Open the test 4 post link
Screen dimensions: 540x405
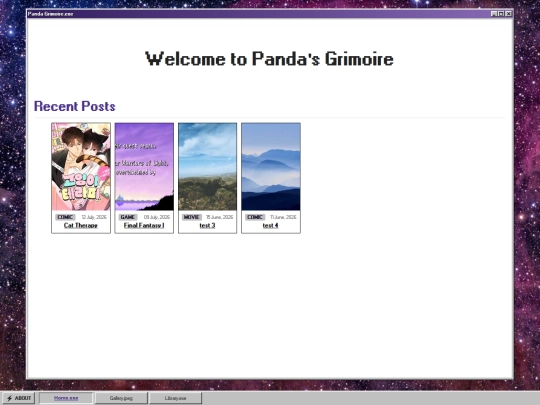(x=270, y=226)
